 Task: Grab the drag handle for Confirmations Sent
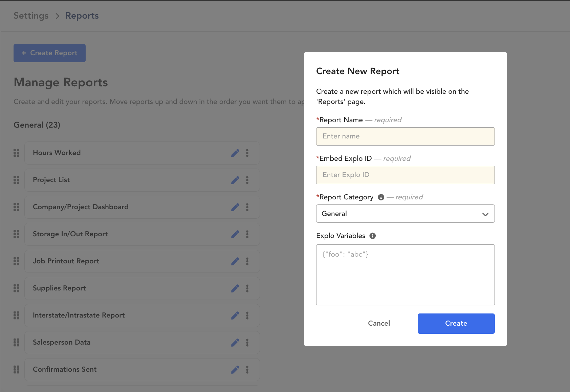coord(16,370)
